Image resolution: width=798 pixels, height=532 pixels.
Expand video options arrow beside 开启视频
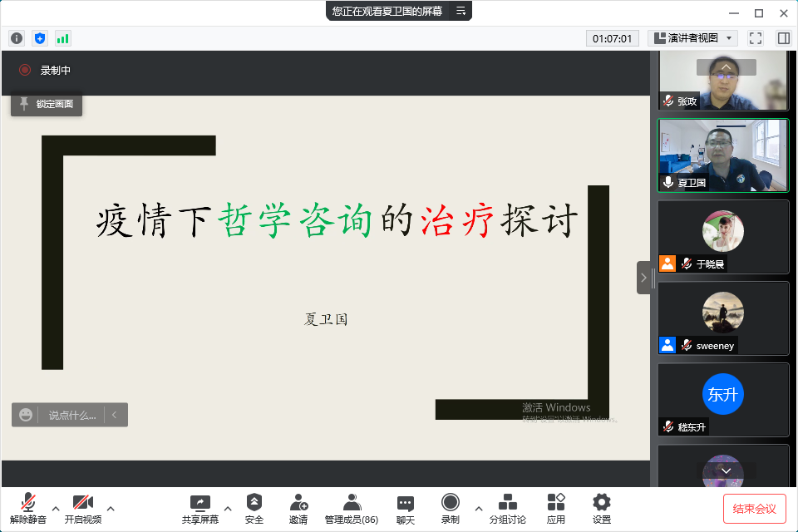point(111,508)
